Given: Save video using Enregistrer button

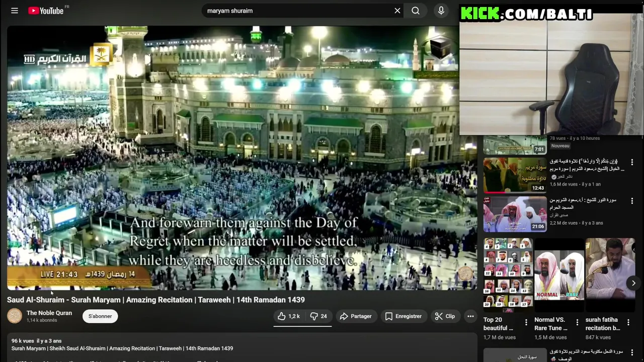Looking at the screenshot, I should pyautogui.click(x=403, y=316).
